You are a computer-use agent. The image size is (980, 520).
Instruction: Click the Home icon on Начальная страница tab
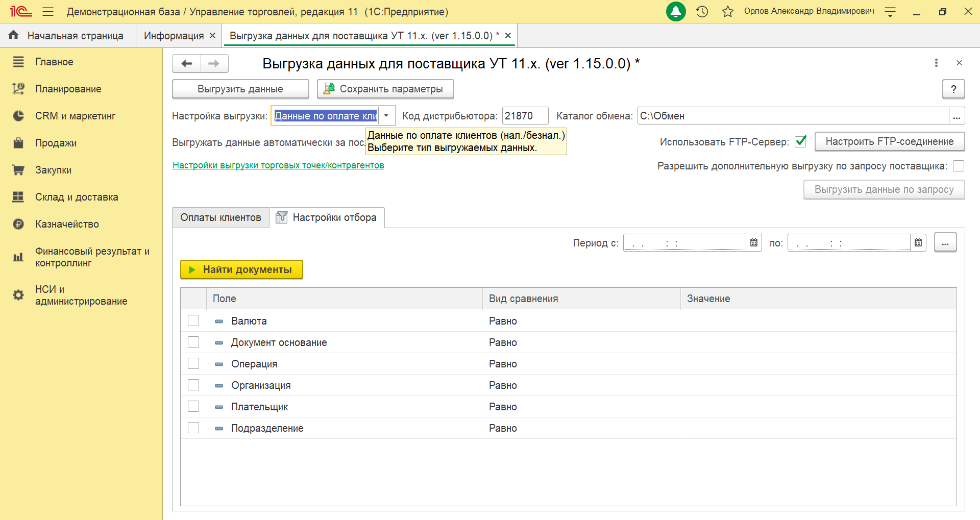coord(14,35)
